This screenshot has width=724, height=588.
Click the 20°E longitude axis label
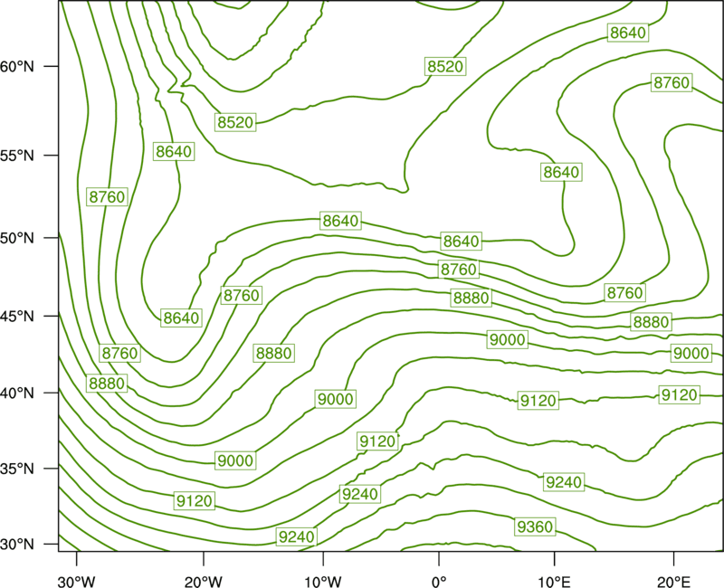pos(673,582)
